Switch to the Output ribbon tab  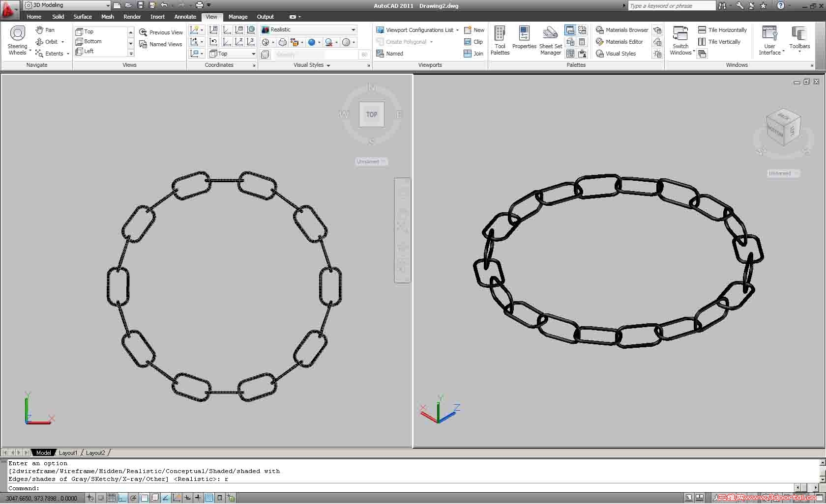point(265,17)
